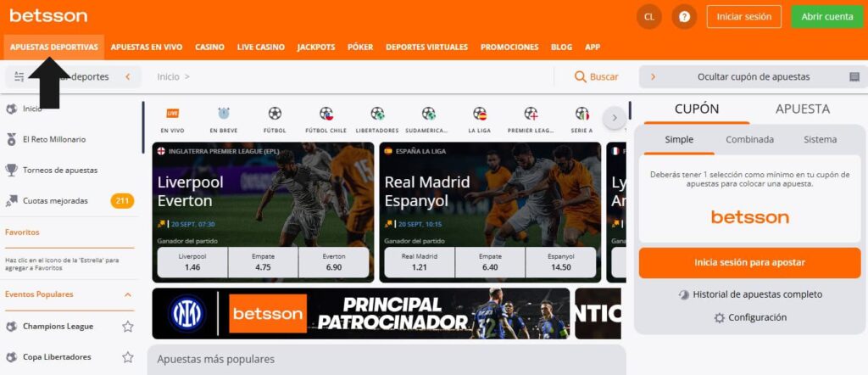
Task: Switch to the Apuesta tab
Action: [x=802, y=109]
